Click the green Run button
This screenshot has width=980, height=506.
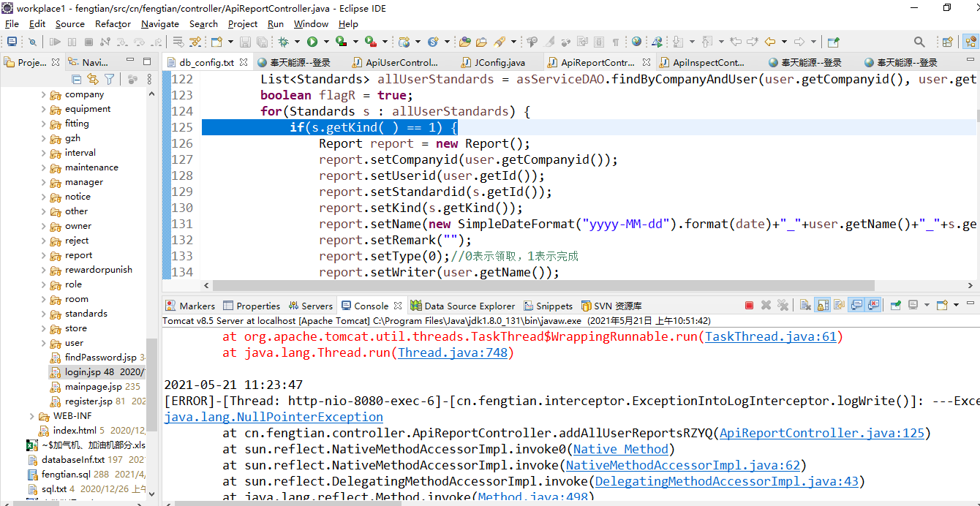pyautogui.click(x=312, y=42)
